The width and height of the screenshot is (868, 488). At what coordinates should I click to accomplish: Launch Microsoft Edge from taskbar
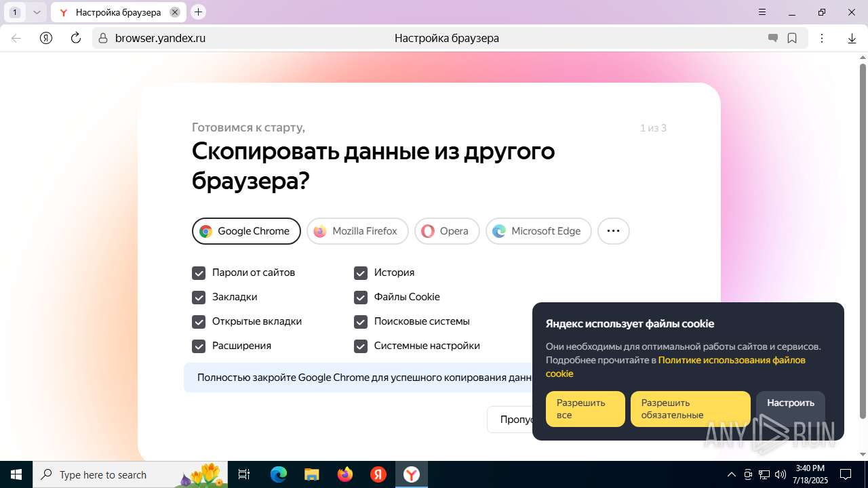[x=279, y=474]
